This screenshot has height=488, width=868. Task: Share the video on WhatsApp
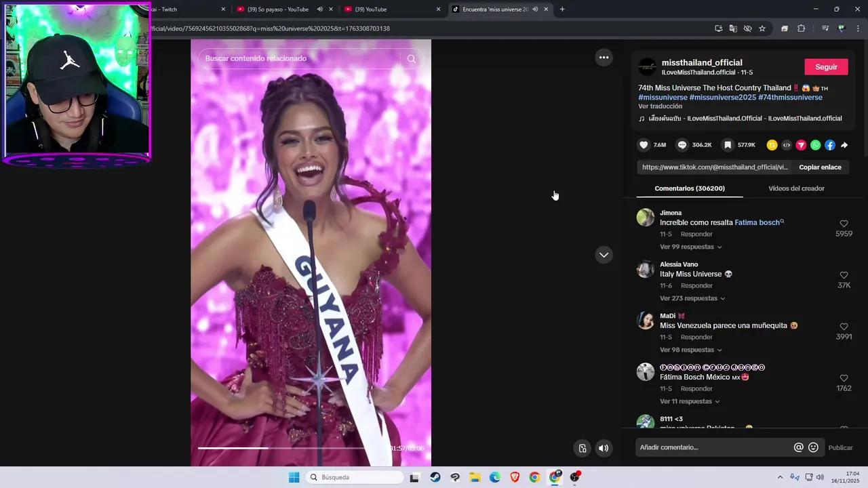(x=815, y=145)
